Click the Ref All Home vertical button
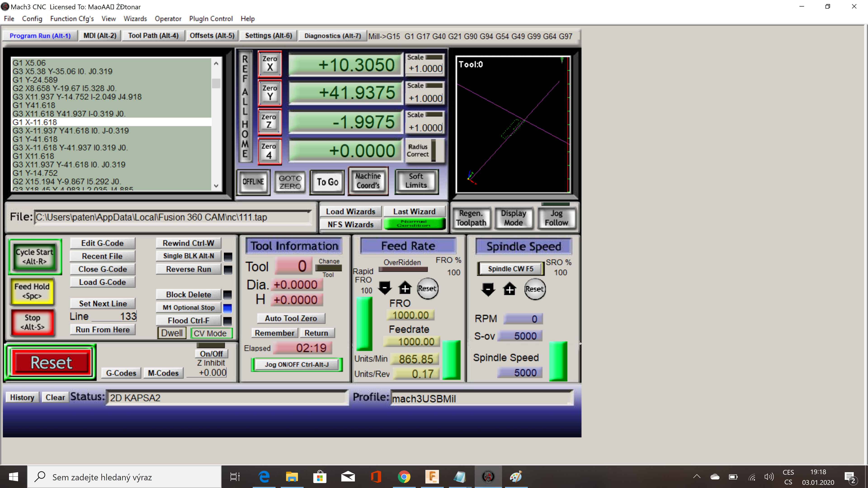This screenshot has width=868, height=488. coord(245,106)
